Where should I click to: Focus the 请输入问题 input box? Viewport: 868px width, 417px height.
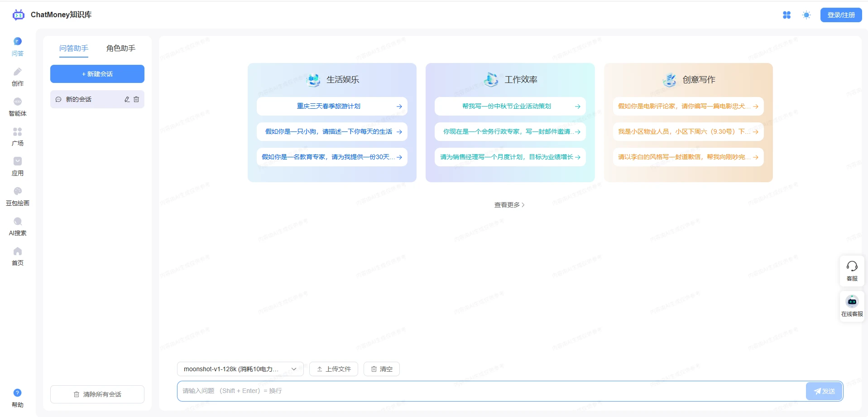pyautogui.click(x=491, y=391)
